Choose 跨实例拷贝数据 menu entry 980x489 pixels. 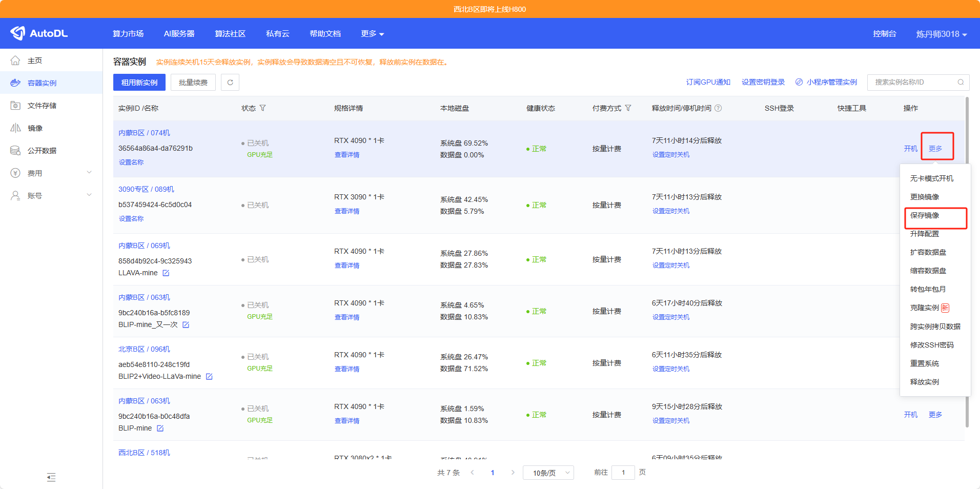(935, 327)
